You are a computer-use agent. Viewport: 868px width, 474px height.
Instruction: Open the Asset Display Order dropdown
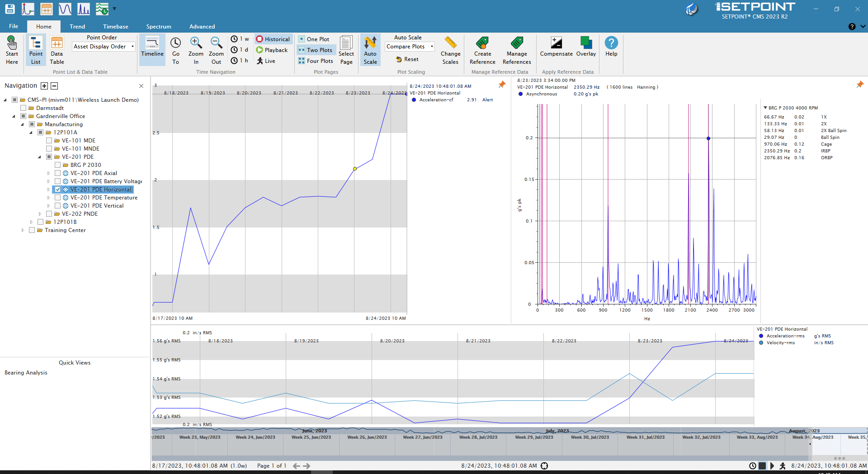[x=104, y=47]
